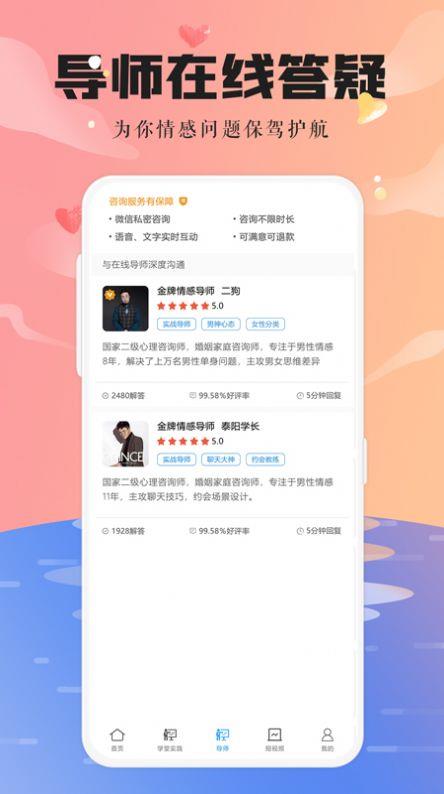444x794 pixels.
Task: Tap the clock icon next to 二狗's 5分钟回复
Action: pyautogui.click(x=300, y=395)
